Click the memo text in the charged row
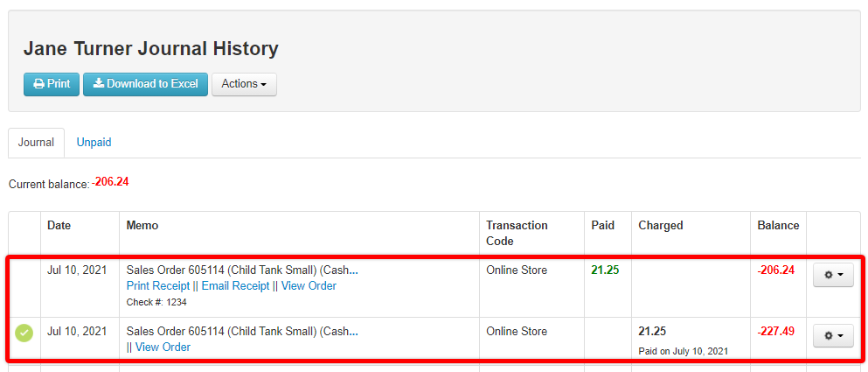Image resolution: width=868 pixels, height=372 pixels. point(242,332)
